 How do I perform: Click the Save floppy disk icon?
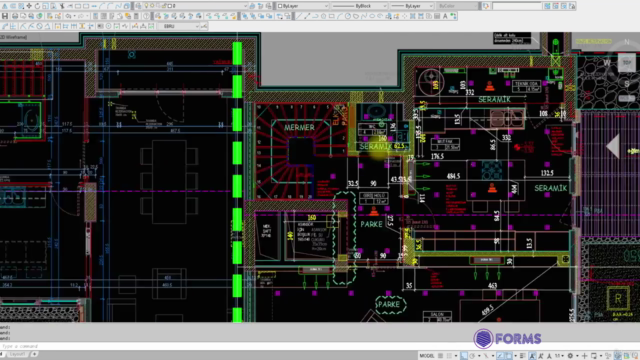point(4,16)
